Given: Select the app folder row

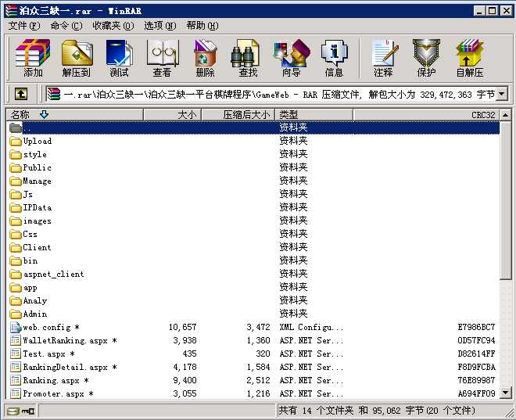Looking at the screenshot, I should (x=253, y=287).
